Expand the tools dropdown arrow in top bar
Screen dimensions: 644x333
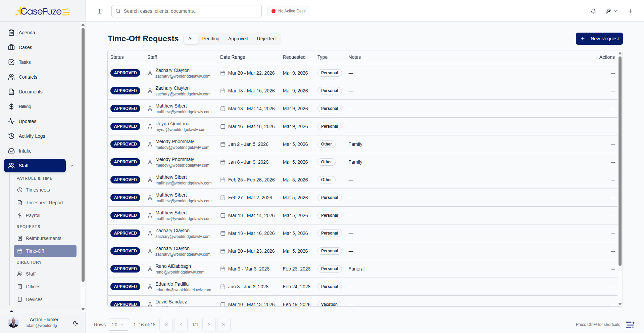(x=616, y=11)
